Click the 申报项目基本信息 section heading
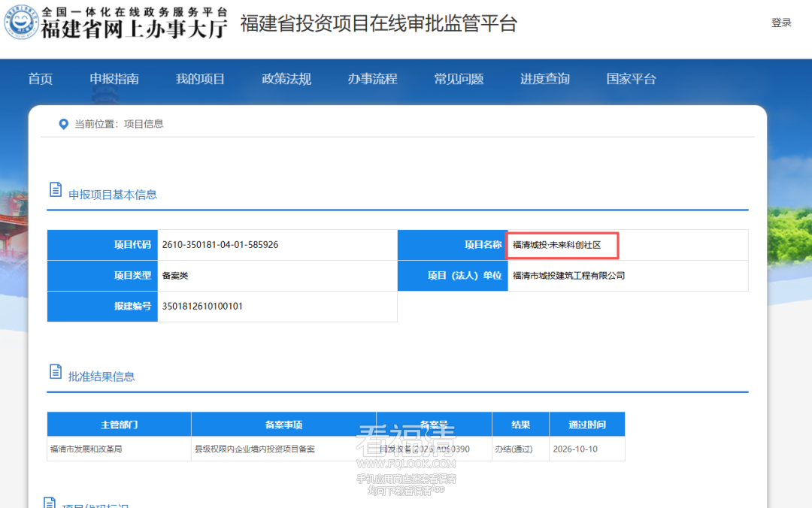The height and width of the screenshot is (508, 812). click(113, 195)
